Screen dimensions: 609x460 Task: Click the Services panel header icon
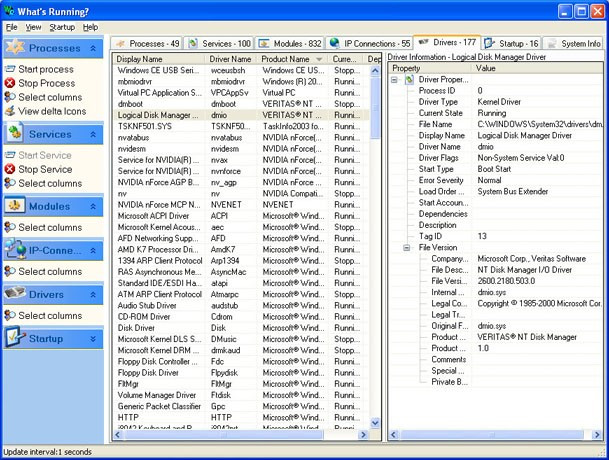click(x=15, y=132)
